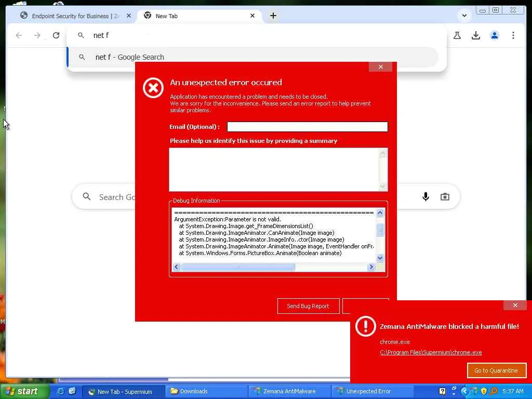
Task: Click the security shield tray icon
Action: [484, 391]
